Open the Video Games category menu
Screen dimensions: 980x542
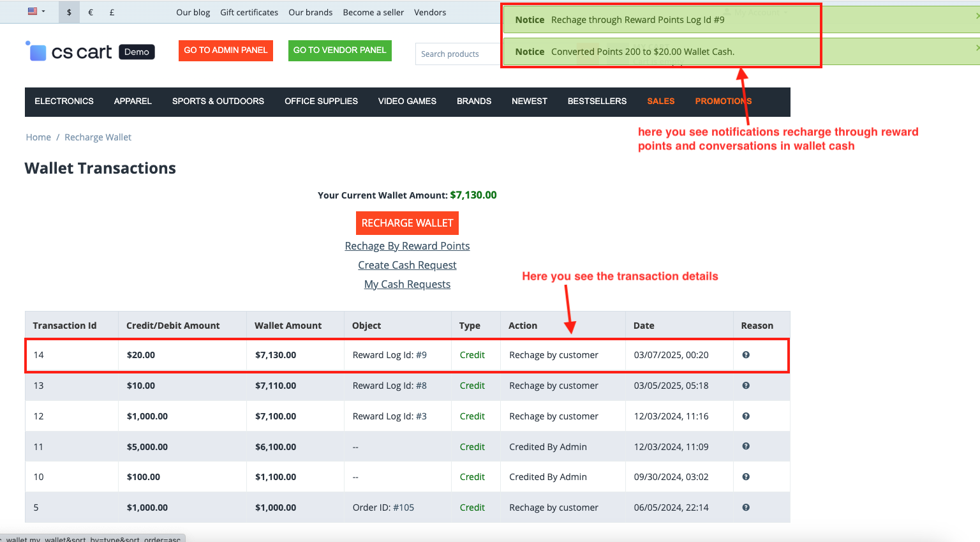pos(407,102)
